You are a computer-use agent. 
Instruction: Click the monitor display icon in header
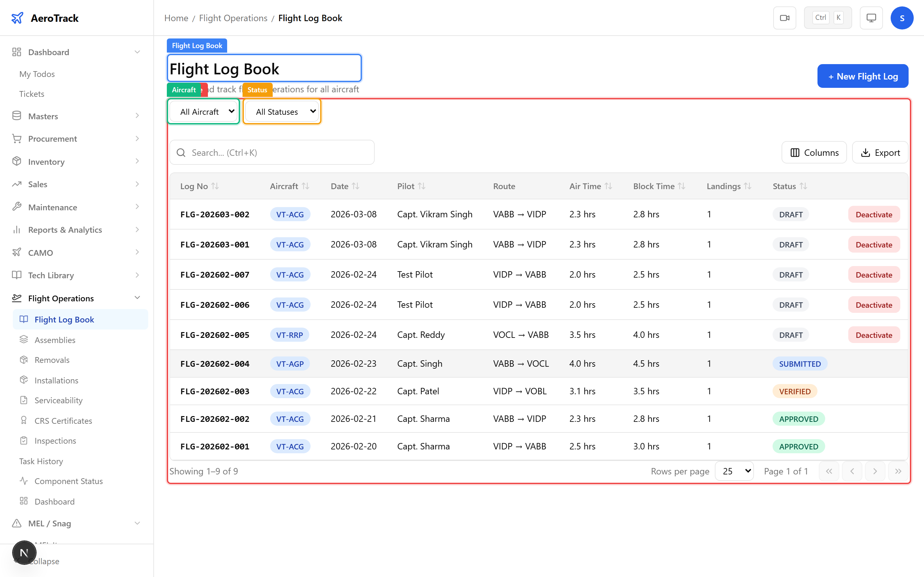pos(871,18)
